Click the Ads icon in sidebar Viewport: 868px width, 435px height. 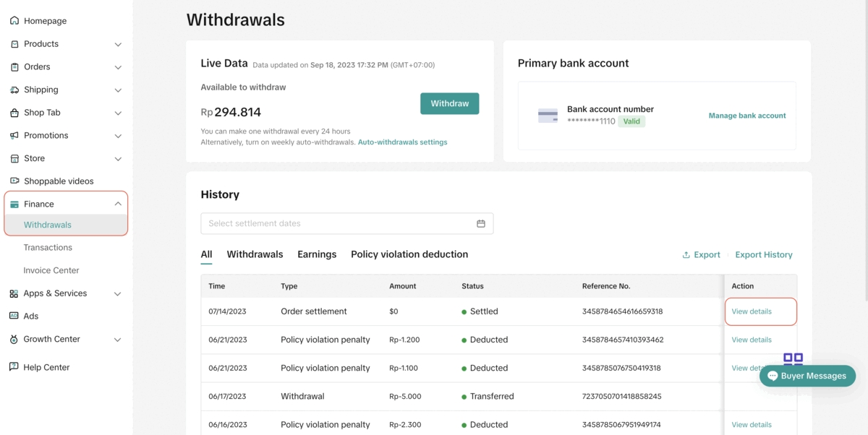tap(14, 316)
